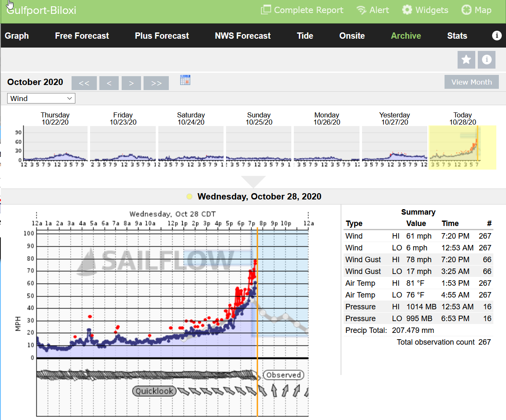Screen dimensions: 506x420
Task: Open the Tide tab
Action: (305, 36)
